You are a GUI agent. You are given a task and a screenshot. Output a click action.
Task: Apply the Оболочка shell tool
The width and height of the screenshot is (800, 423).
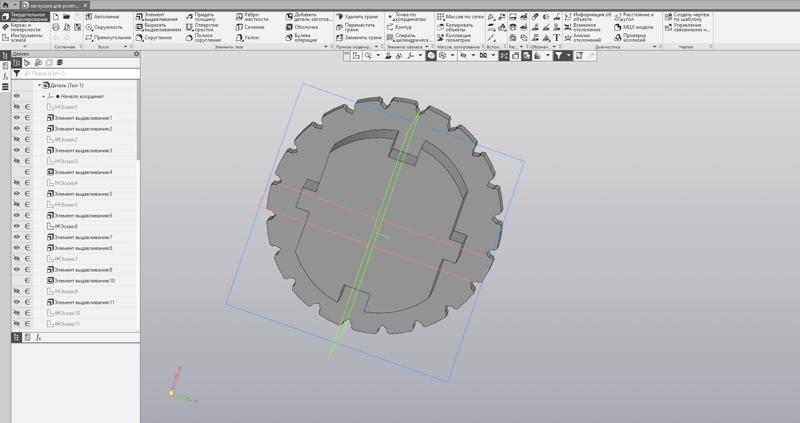tap(302, 27)
